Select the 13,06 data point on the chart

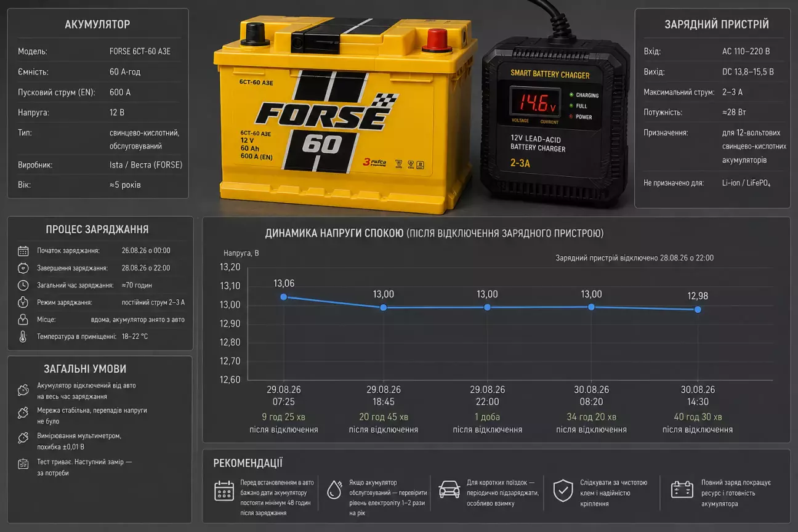[283, 297]
